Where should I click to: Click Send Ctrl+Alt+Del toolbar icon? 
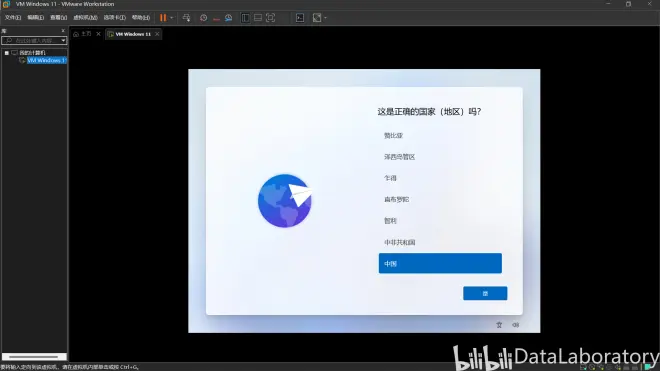click(x=186, y=18)
